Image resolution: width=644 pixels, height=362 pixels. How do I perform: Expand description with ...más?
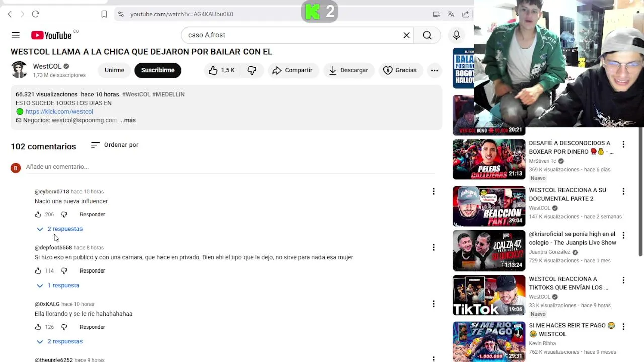click(x=127, y=120)
